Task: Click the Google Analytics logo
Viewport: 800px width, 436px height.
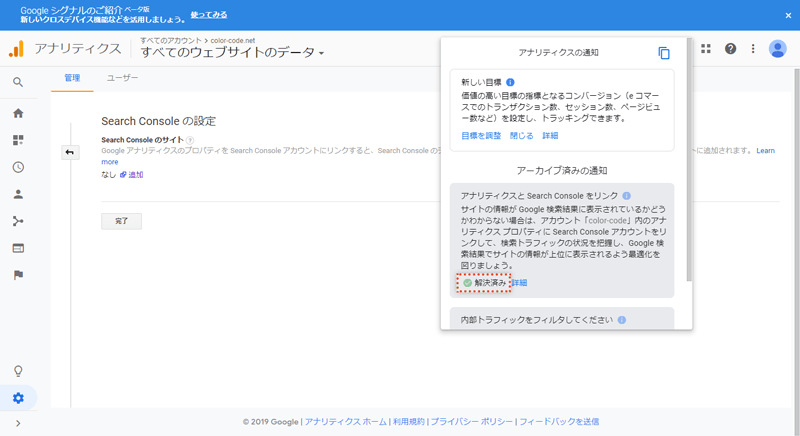Action: [16, 49]
